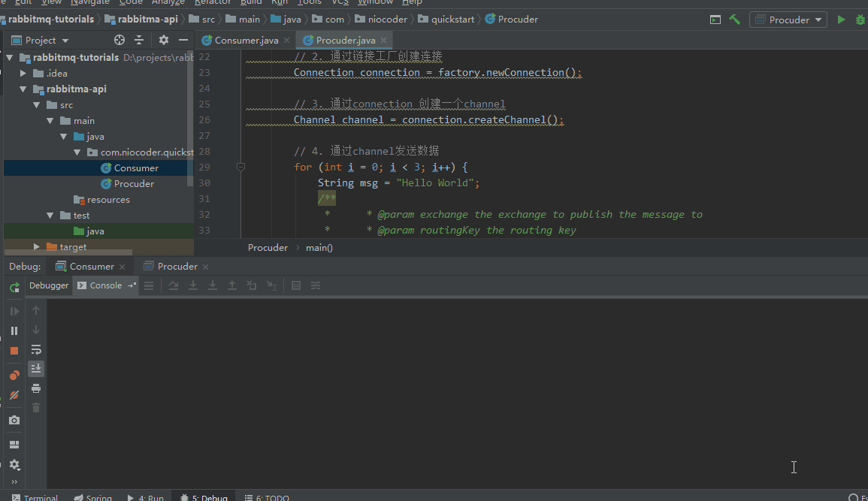Toggle Mute Breakpoints in debug sidebar
The image size is (868, 501).
14,395
